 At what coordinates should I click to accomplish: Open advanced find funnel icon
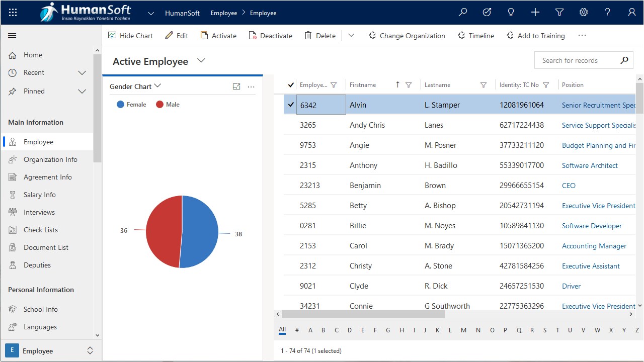[559, 13]
